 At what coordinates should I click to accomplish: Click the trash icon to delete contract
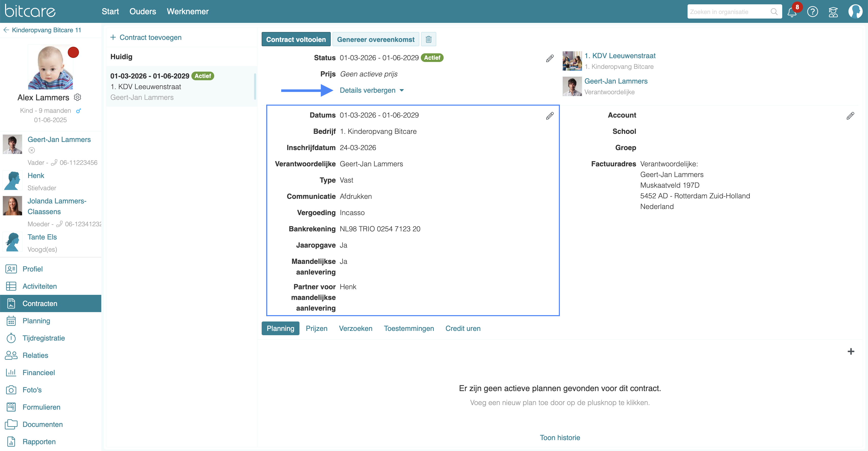428,39
